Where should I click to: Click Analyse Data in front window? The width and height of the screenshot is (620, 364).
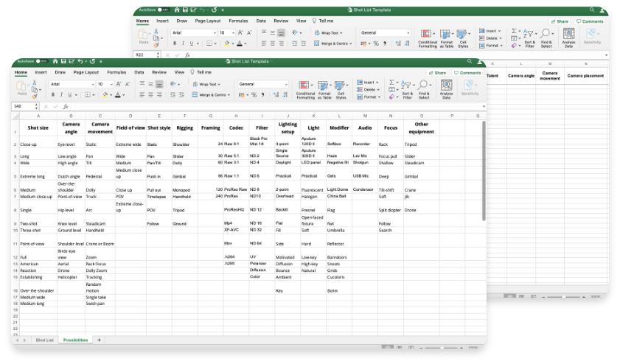click(447, 90)
